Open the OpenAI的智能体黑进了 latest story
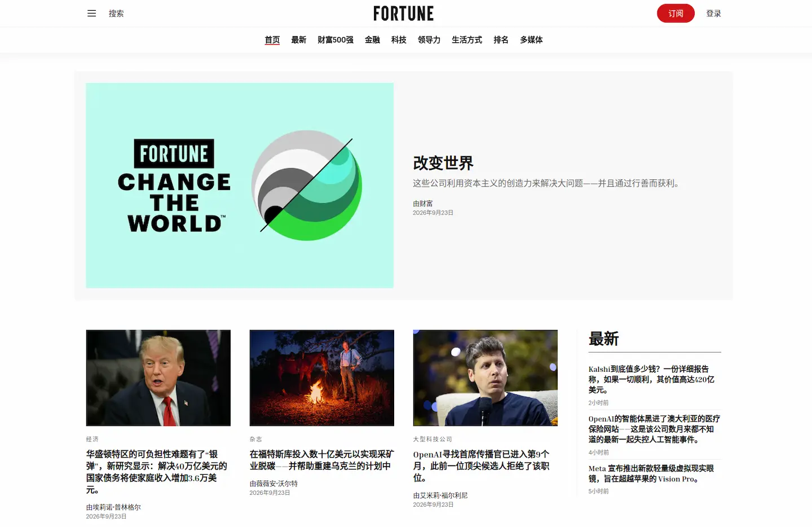812x527 pixels. tap(654, 429)
